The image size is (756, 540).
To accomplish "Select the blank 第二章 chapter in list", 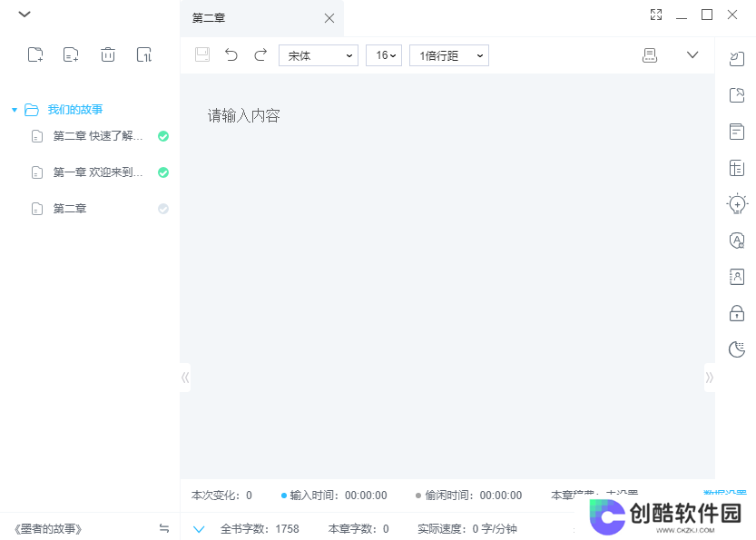I will (x=70, y=209).
